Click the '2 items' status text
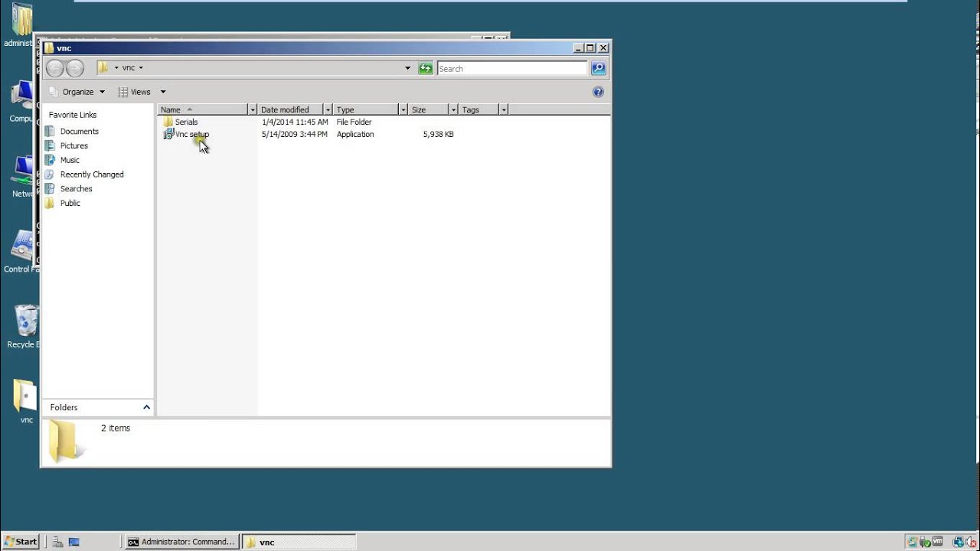The width and height of the screenshot is (980, 551). 116,428
